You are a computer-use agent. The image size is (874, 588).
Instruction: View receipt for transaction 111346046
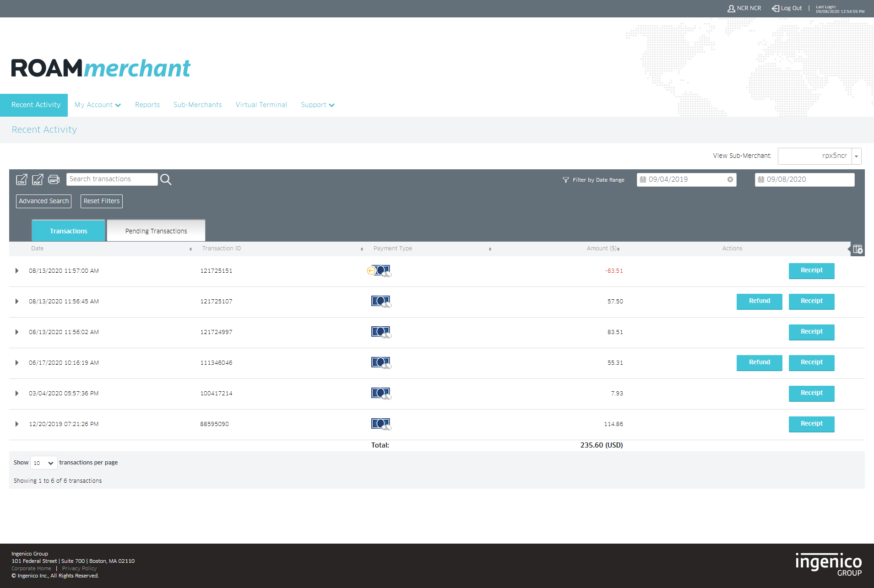[812, 363]
